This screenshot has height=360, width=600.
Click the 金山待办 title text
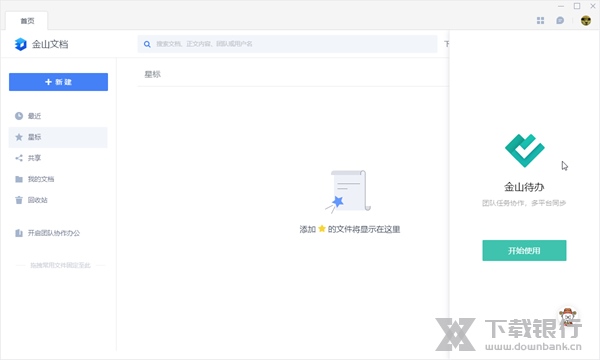click(x=524, y=187)
